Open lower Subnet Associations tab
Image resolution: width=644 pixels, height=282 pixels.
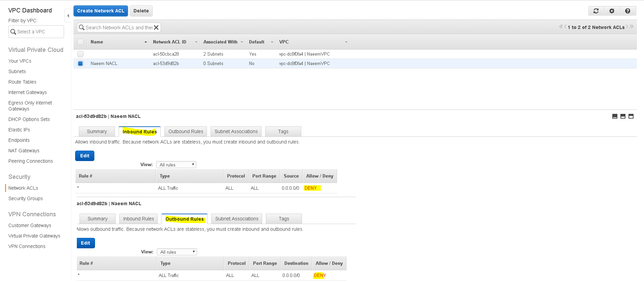[237, 219]
